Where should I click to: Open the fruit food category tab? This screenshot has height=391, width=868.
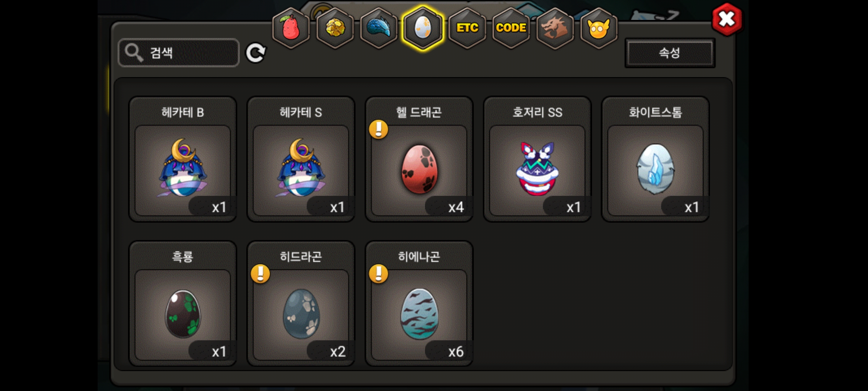[x=291, y=28]
